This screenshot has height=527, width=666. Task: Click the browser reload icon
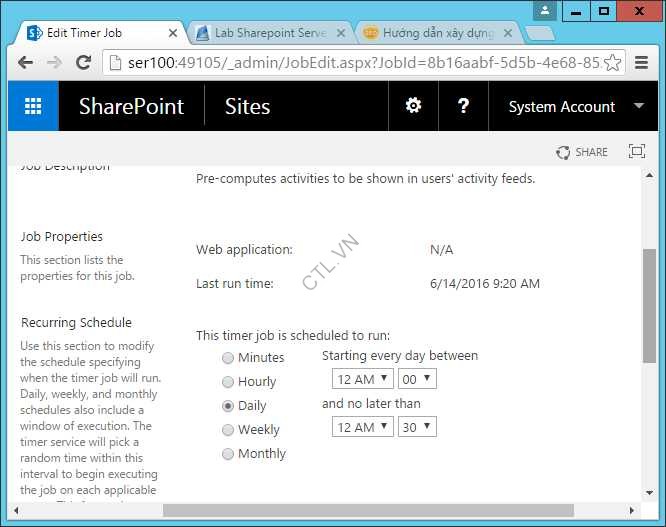click(84, 63)
